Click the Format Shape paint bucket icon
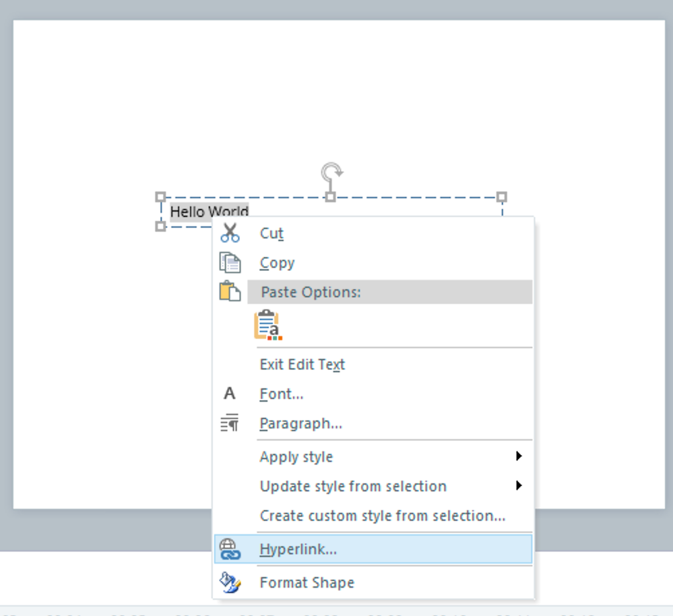 (x=230, y=582)
